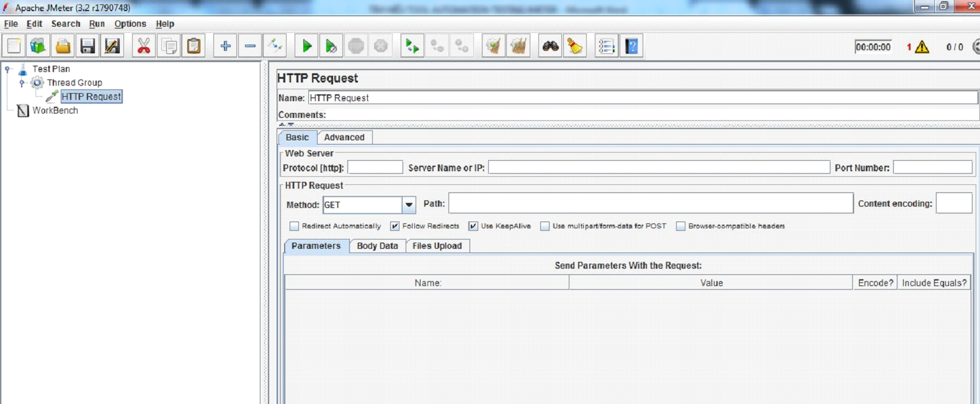Uncheck Use KeepAlive checkbox
The image size is (980, 404).
(473, 227)
